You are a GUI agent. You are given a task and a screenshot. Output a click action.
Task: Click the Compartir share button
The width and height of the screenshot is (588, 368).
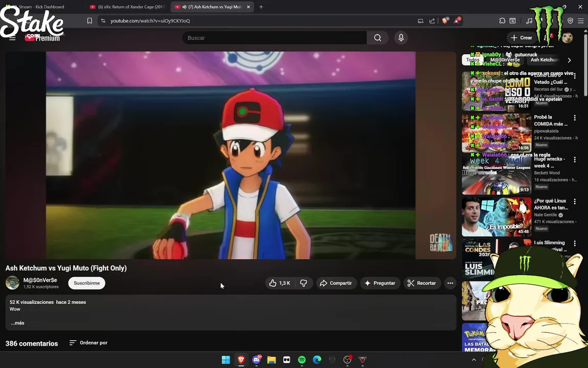(336, 283)
